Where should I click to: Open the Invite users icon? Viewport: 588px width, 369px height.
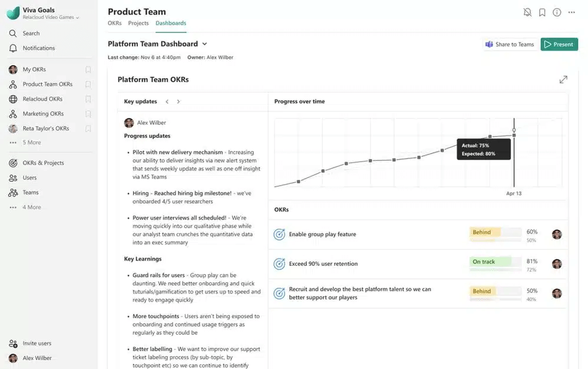point(13,344)
